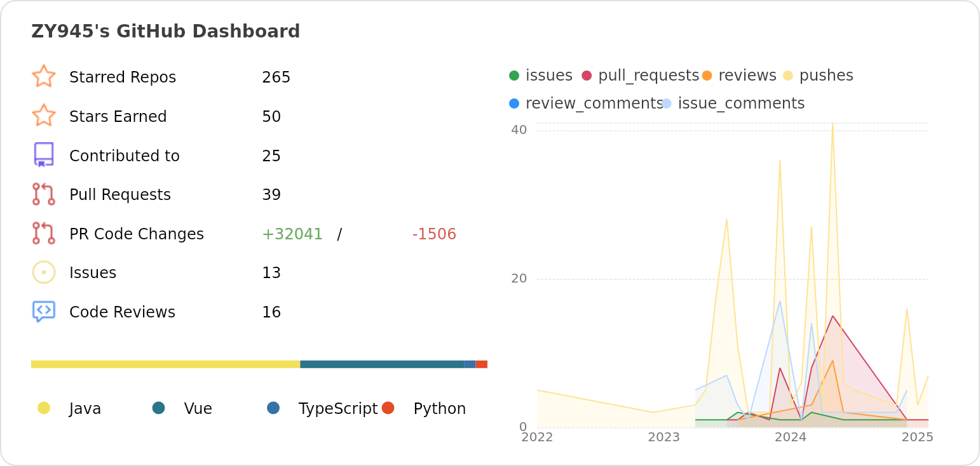The image size is (980, 466).
Task: Click the Python red legend dot
Action: [x=388, y=408]
